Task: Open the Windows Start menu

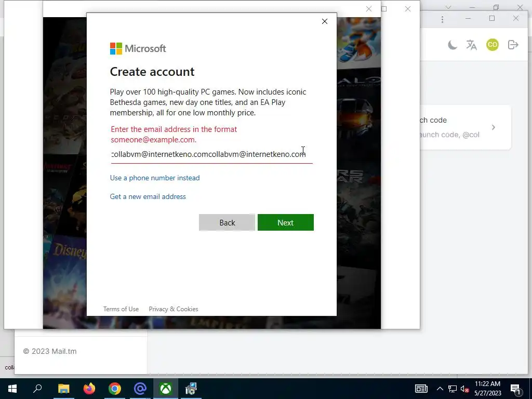Action: (12, 389)
